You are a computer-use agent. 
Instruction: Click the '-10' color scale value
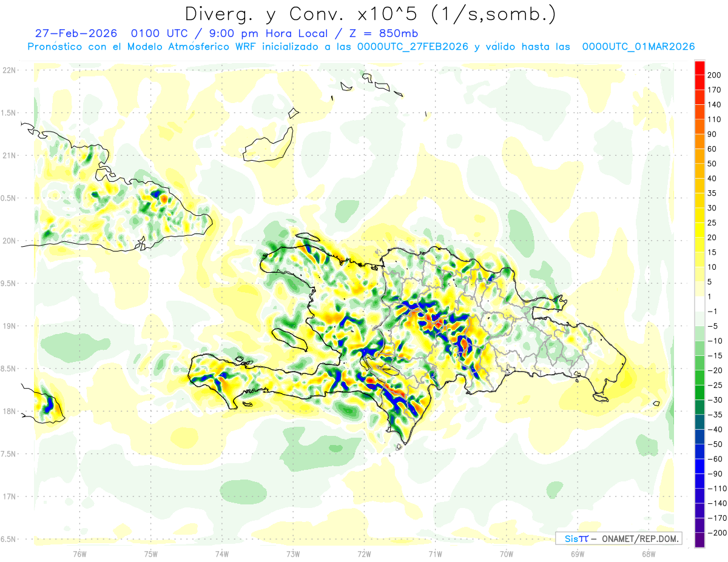click(715, 341)
